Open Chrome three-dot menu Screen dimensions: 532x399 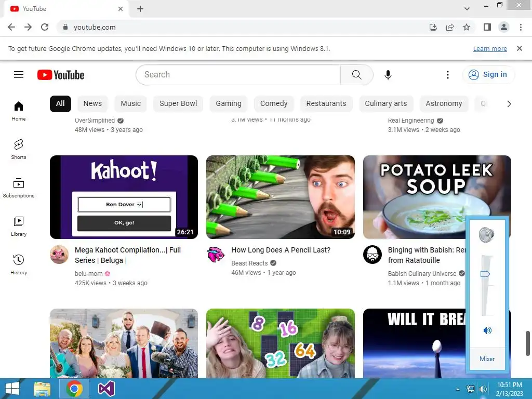point(521,27)
